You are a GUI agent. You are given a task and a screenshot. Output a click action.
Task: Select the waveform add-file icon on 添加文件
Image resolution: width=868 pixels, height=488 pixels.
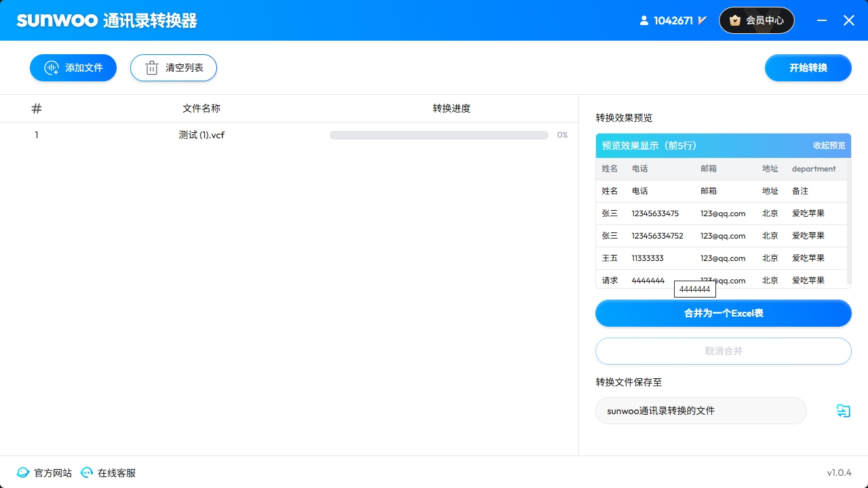coord(51,68)
